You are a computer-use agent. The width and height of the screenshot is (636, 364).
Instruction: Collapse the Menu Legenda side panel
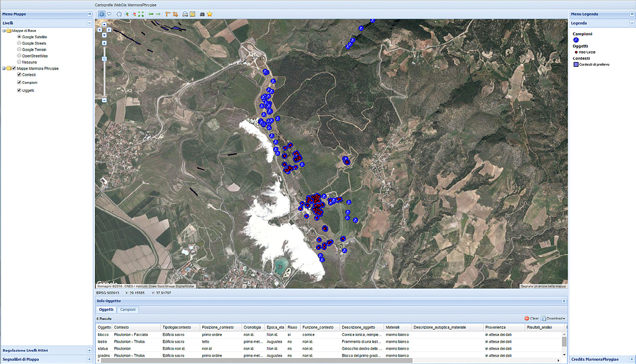point(632,14)
